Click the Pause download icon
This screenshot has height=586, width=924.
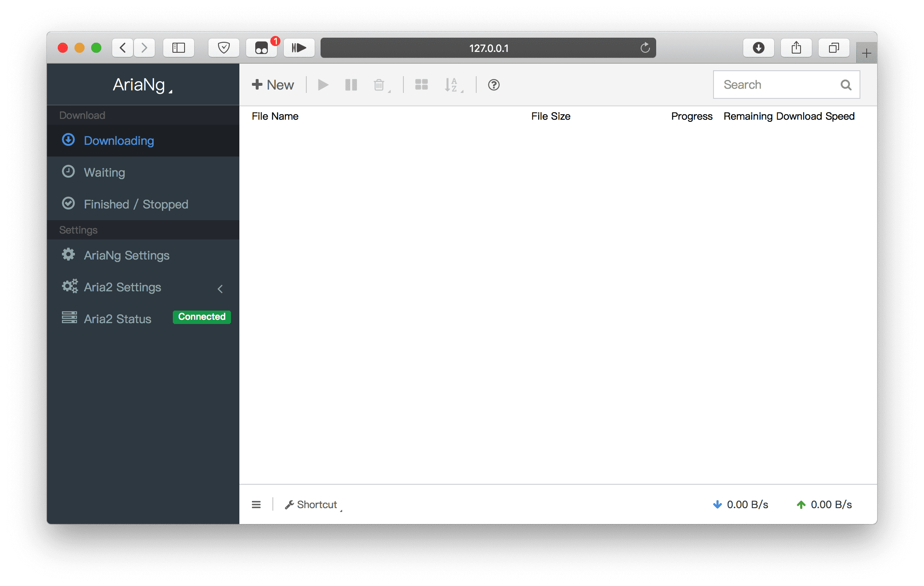(351, 85)
